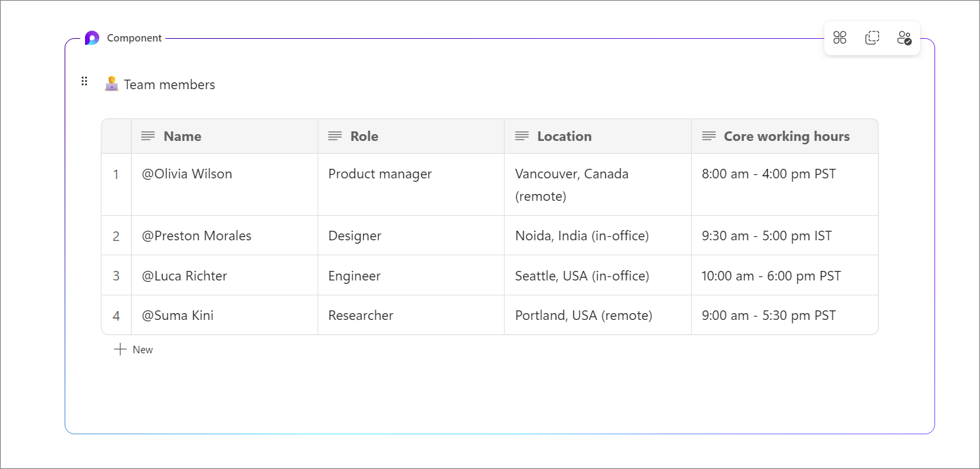The image size is (980, 469).
Task: Click the Loop logo icon
Action: click(92, 38)
